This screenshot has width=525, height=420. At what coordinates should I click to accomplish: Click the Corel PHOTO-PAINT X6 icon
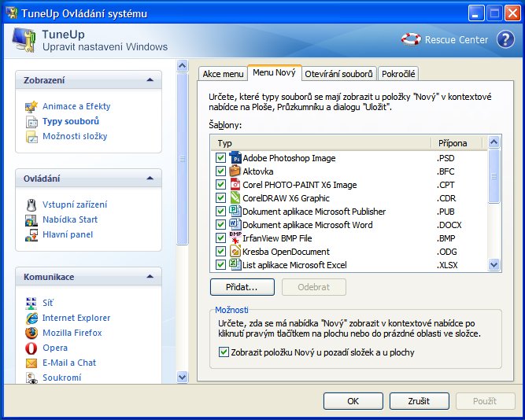(235, 184)
